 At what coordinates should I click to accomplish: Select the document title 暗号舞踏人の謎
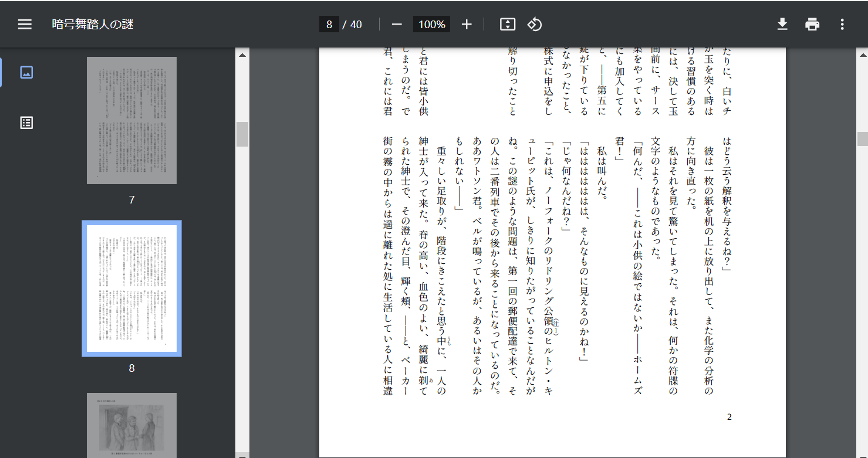pyautogui.click(x=92, y=23)
